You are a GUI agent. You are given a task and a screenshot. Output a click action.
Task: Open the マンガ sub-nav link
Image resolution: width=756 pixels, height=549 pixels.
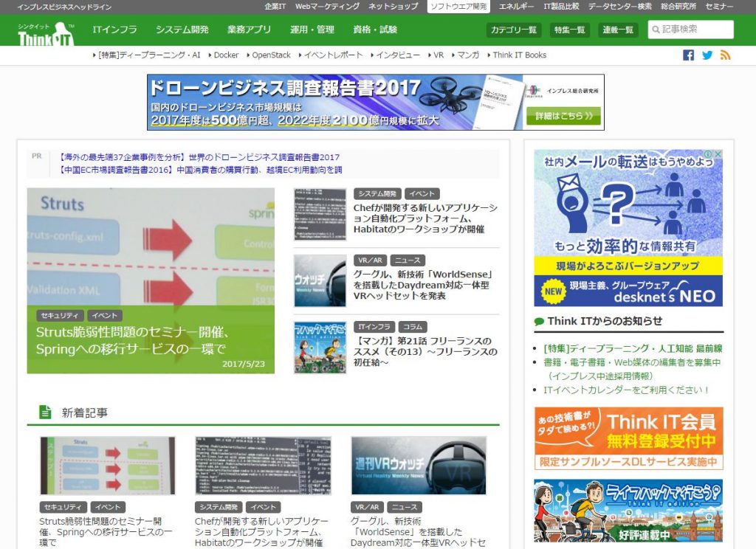(467, 55)
